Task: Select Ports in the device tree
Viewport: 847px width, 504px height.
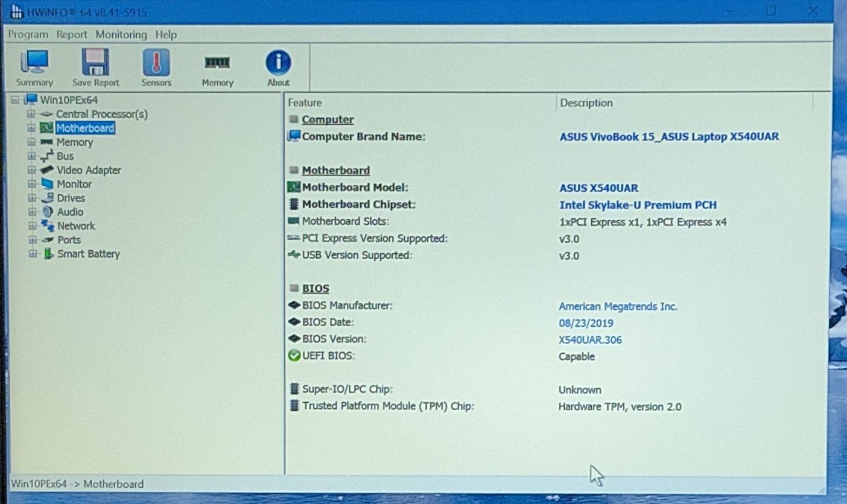Action: tap(69, 240)
